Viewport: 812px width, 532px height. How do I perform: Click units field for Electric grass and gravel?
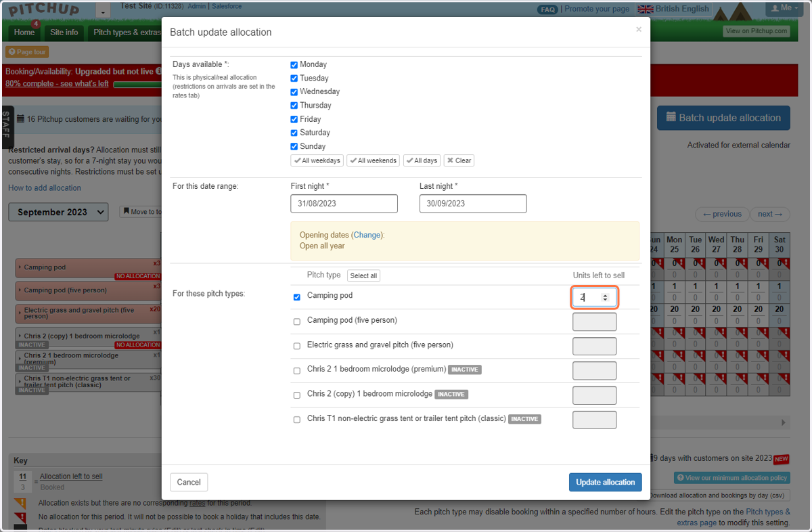tap(594, 346)
